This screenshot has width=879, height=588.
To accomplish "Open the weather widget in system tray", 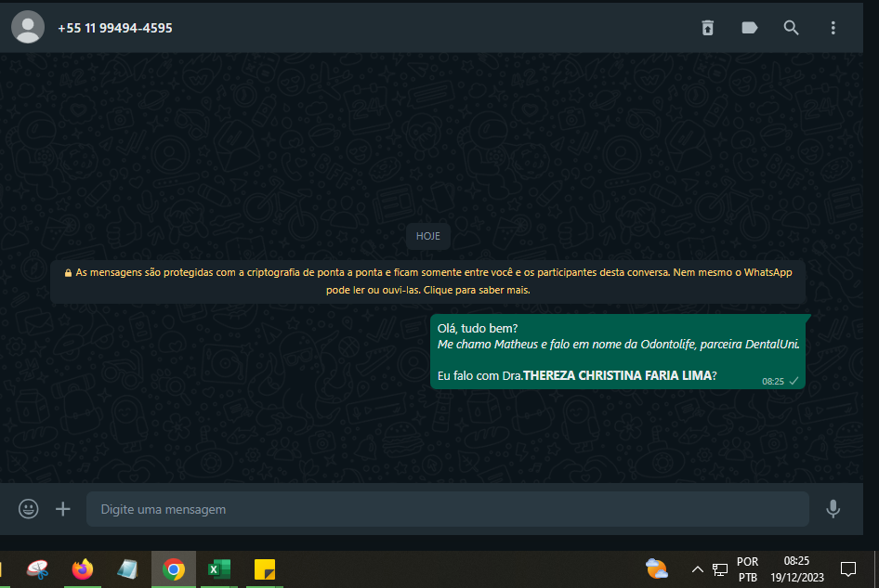I will coord(656,568).
